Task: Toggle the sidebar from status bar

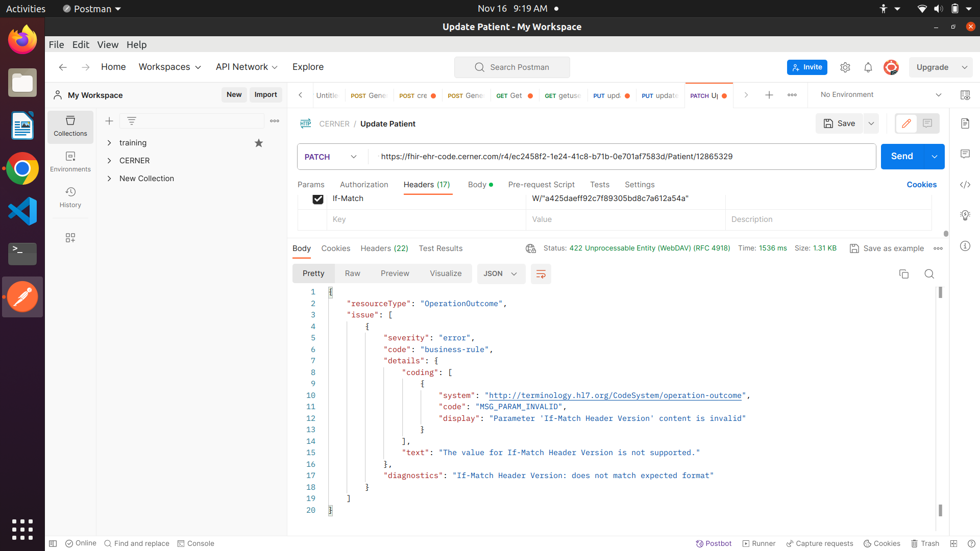Action: click(x=53, y=543)
